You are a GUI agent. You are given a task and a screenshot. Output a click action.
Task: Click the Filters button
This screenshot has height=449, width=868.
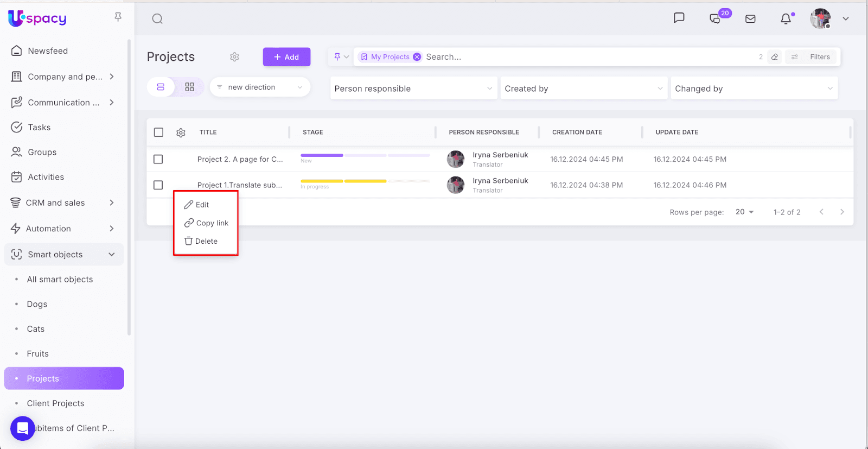pyautogui.click(x=812, y=57)
